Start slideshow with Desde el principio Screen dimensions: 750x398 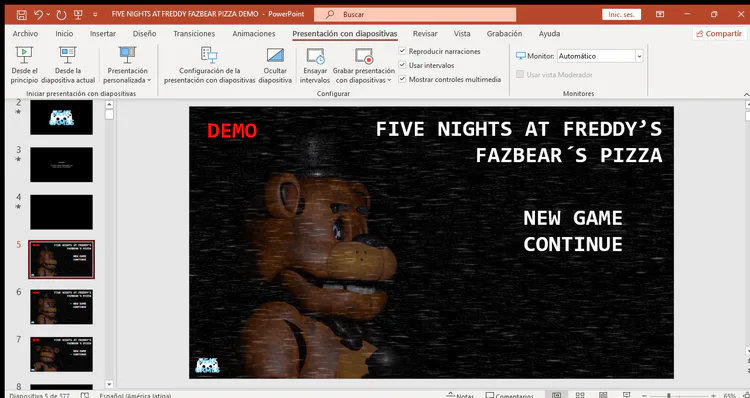24,65
